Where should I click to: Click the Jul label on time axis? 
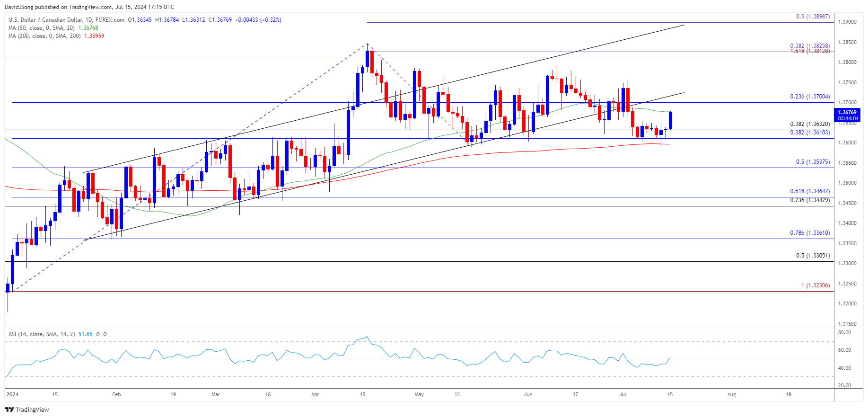pyautogui.click(x=623, y=394)
